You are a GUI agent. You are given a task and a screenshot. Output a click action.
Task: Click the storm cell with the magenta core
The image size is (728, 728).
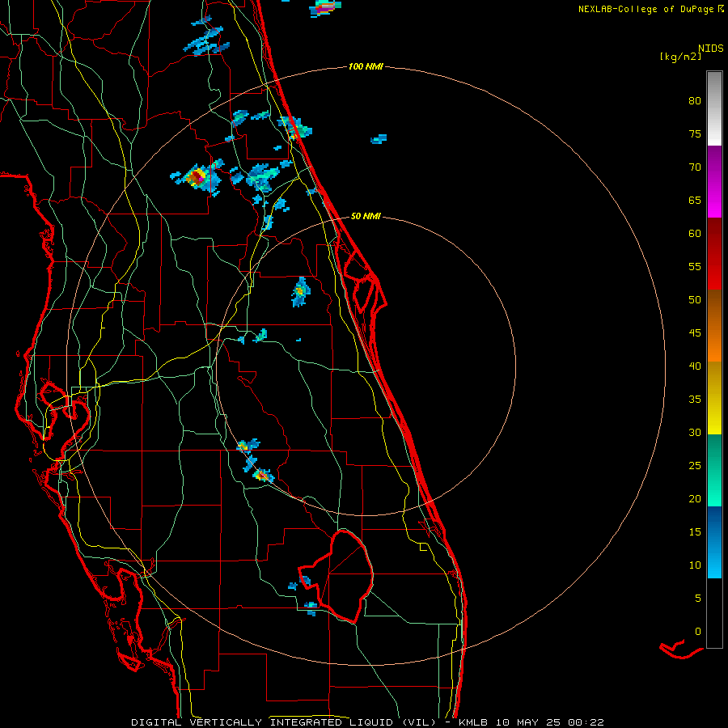pos(197,177)
